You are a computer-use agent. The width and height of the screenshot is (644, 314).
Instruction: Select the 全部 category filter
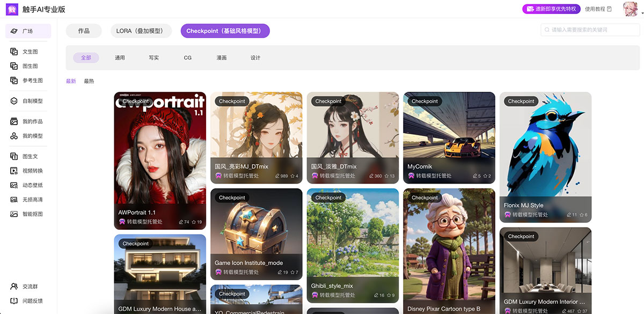tap(86, 57)
